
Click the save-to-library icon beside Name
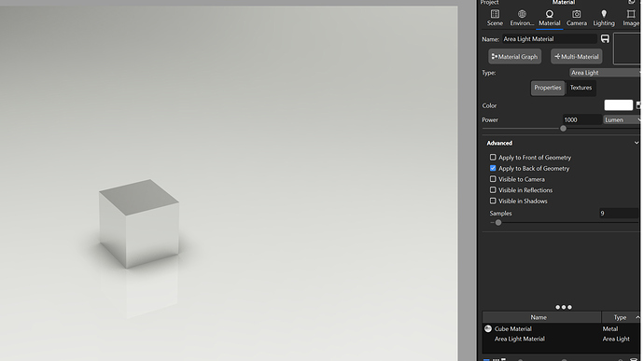[605, 38]
